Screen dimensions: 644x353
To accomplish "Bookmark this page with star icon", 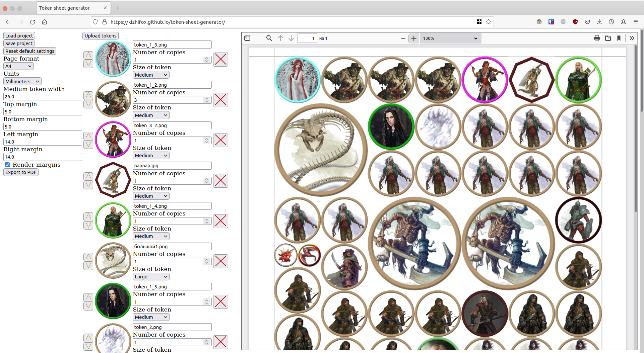I will pyautogui.click(x=489, y=22).
